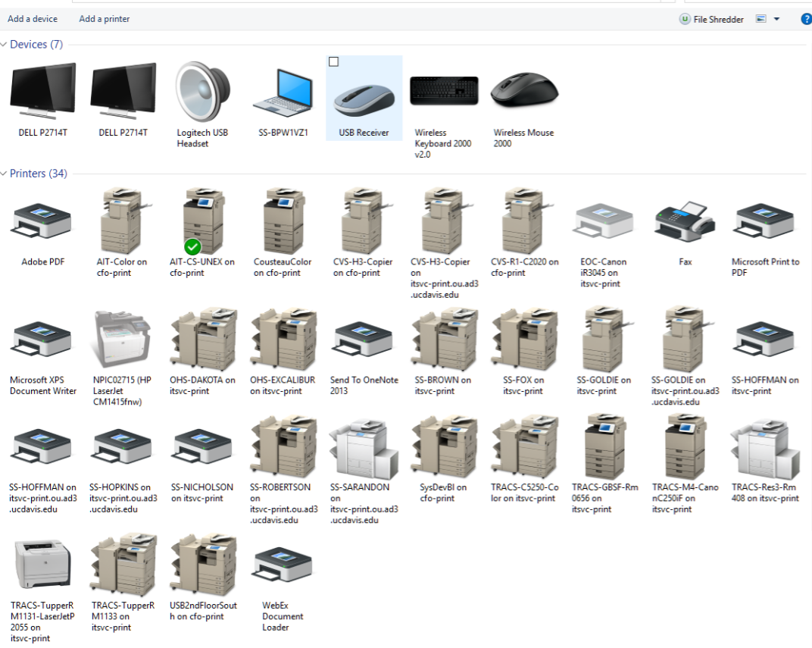The image size is (812, 648).
Task: Open File Shredder from the toolbar
Action: tap(711, 19)
